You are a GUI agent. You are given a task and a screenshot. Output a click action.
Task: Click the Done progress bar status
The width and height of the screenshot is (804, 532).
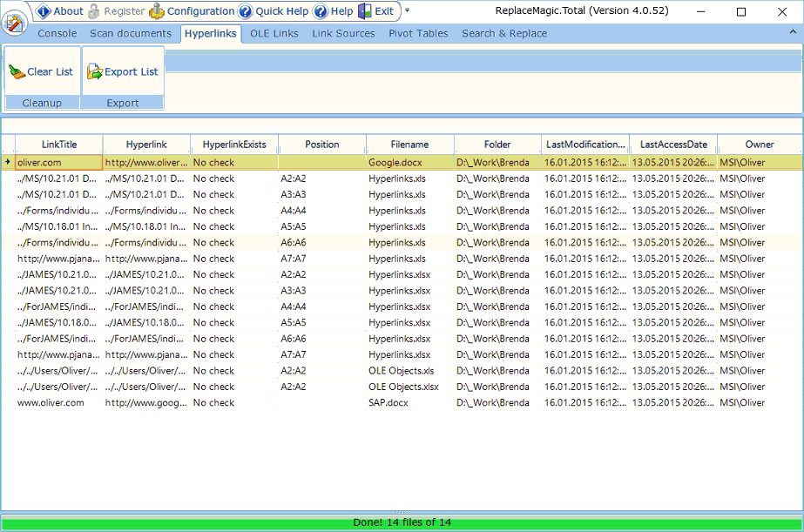click(402, 522)
